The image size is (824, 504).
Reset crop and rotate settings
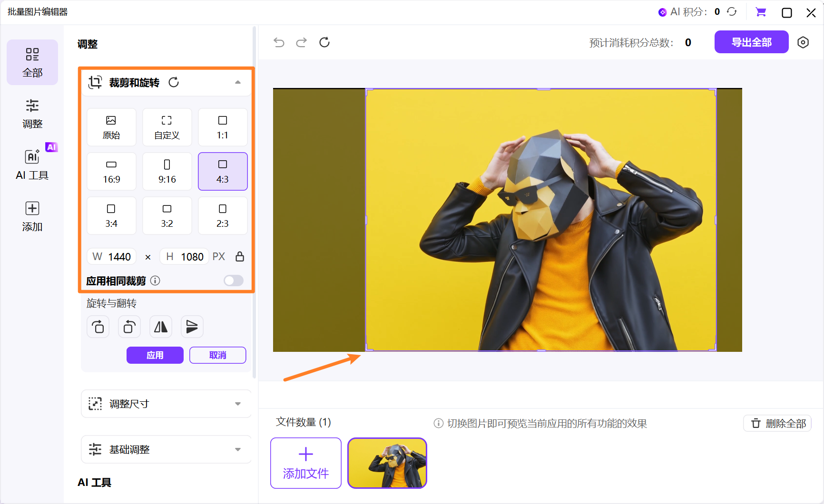coord(174,82)
